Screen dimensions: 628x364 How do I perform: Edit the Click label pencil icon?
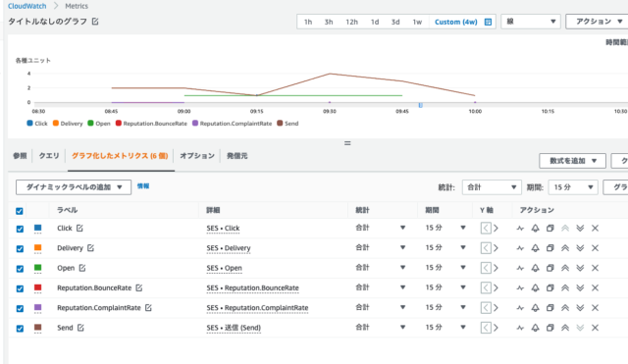pos(79,228)
